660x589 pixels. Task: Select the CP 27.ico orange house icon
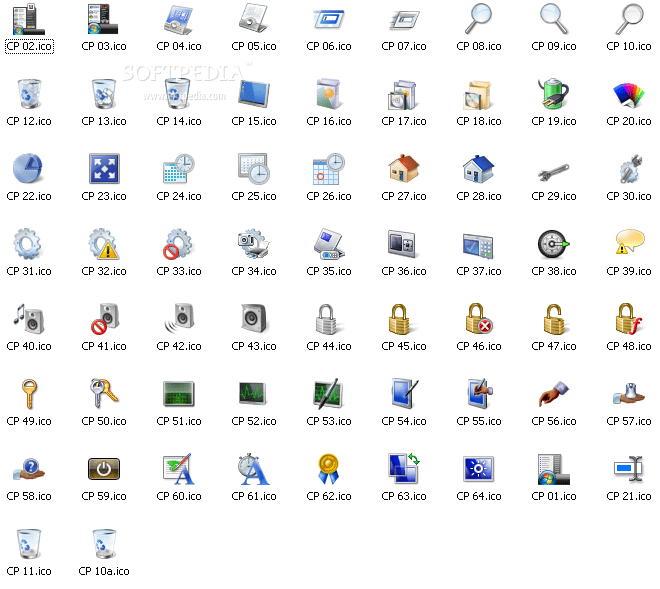click(404, 168)
